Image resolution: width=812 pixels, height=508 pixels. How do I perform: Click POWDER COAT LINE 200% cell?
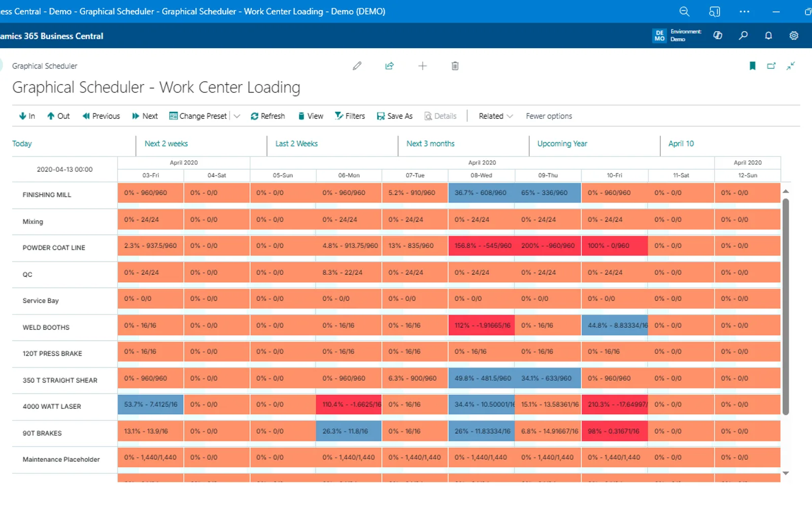pyautogui.click(x=548, y=246)
